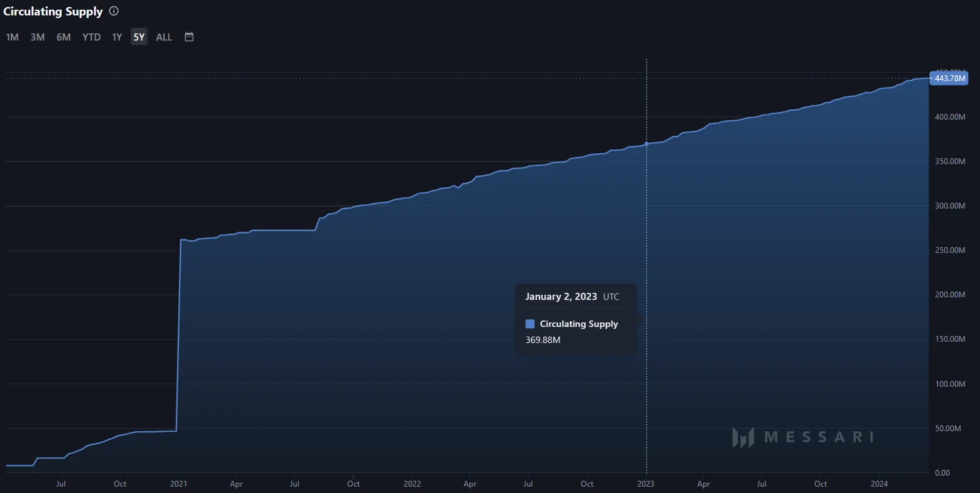The height and width of the screenshot is (493, 980).
Task: Click the 300.00M axis label
Action: (950, 205)
